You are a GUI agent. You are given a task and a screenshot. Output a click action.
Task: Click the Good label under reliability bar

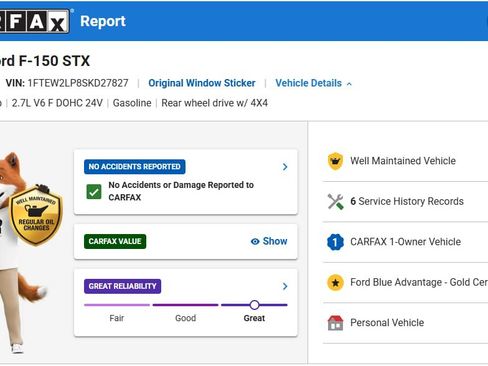point(185,318)
